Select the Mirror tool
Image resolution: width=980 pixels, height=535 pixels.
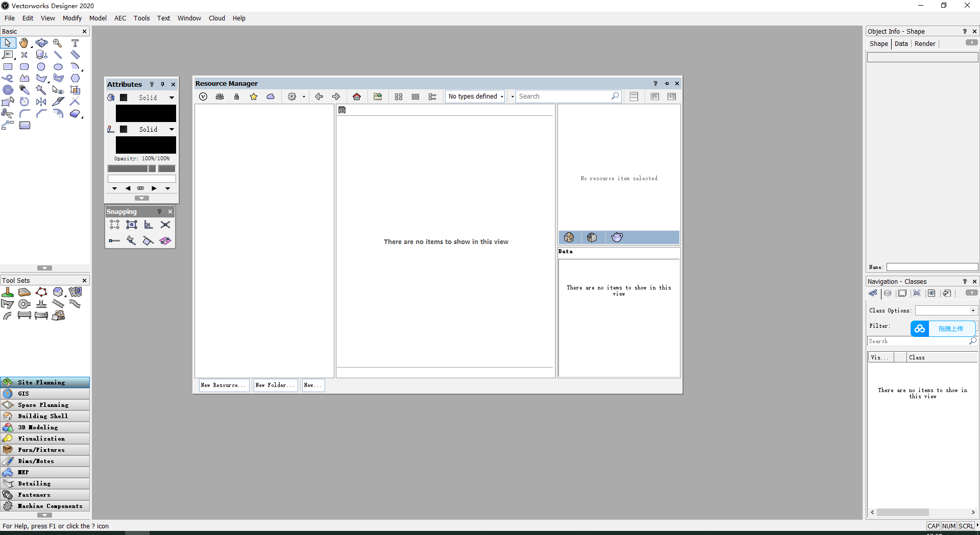click(41, 102)
